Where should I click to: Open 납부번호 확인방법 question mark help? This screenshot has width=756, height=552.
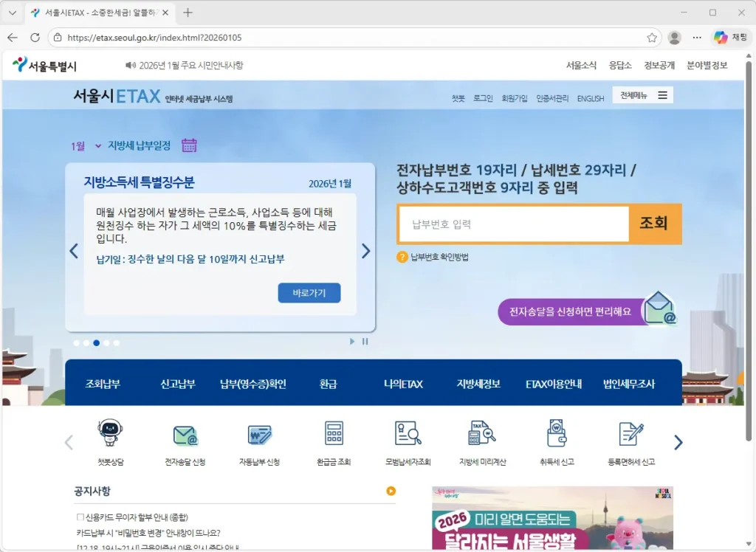[402, 258]
